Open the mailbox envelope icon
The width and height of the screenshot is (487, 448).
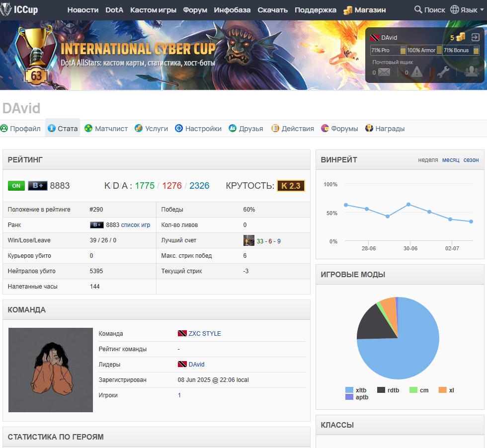pos(384,73)
